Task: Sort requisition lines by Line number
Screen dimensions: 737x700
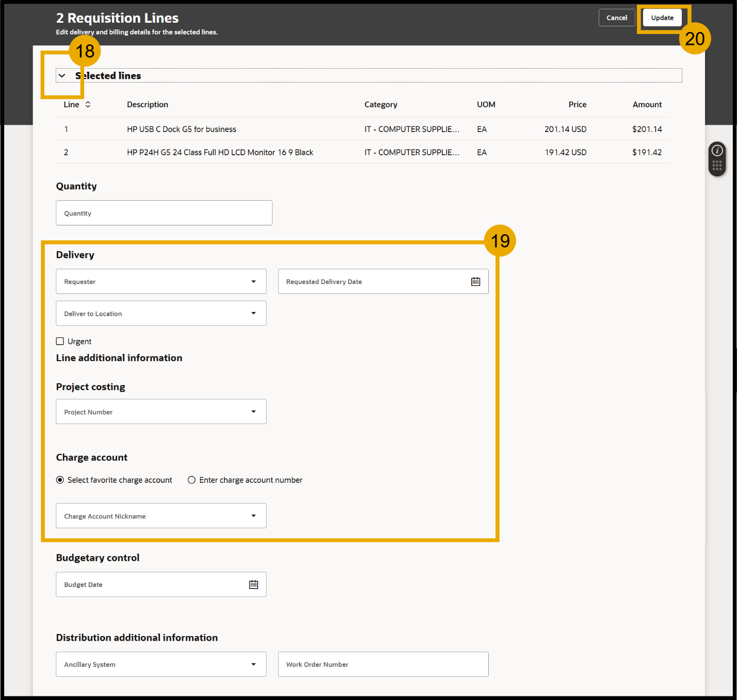Action: pyautogui.click(x=88, y=104)
